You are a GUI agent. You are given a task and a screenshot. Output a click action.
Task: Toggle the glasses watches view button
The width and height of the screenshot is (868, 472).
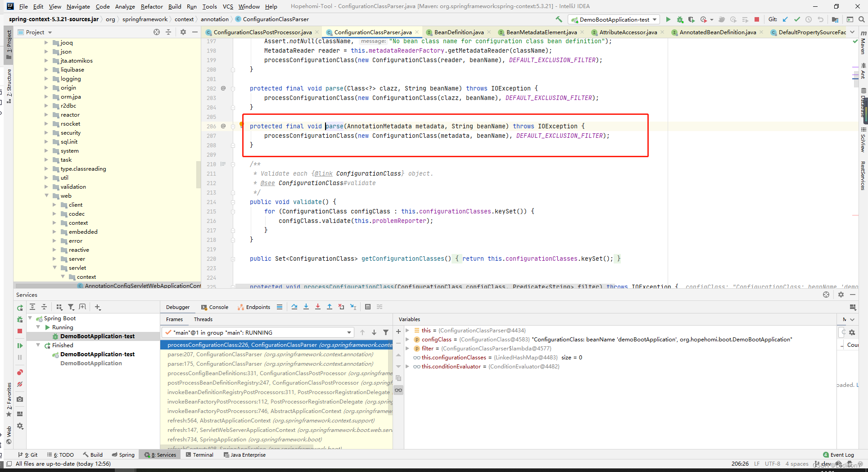point(398,390)
